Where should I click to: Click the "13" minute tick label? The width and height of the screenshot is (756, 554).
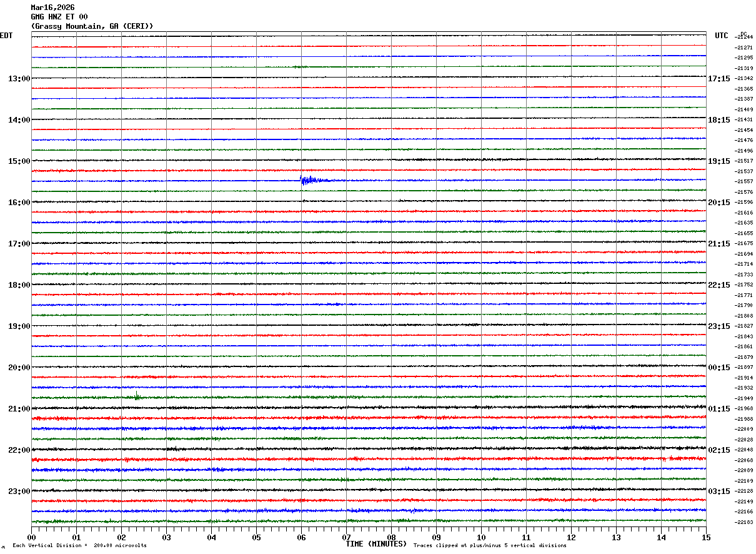616,537
